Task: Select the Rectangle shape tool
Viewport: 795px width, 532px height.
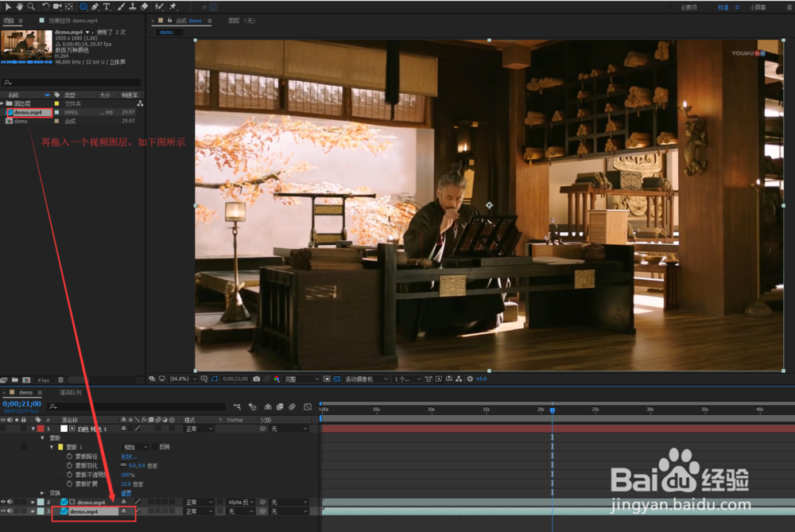Action: (x=83, y=6)
